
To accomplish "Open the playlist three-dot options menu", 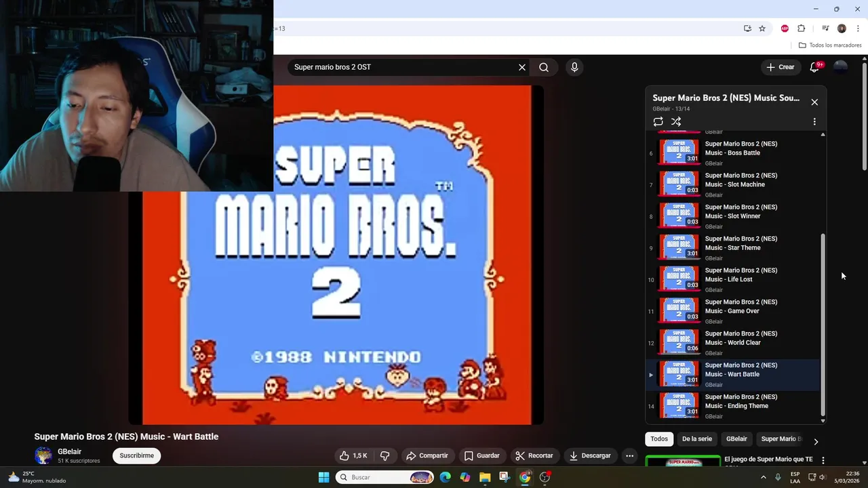I will 814,122.
